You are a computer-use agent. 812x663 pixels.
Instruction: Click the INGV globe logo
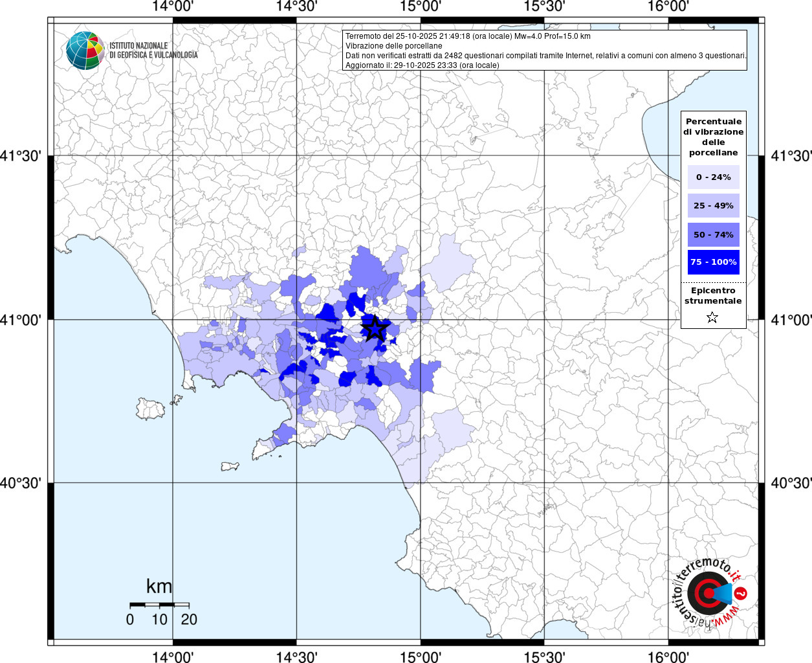point(85,51)
